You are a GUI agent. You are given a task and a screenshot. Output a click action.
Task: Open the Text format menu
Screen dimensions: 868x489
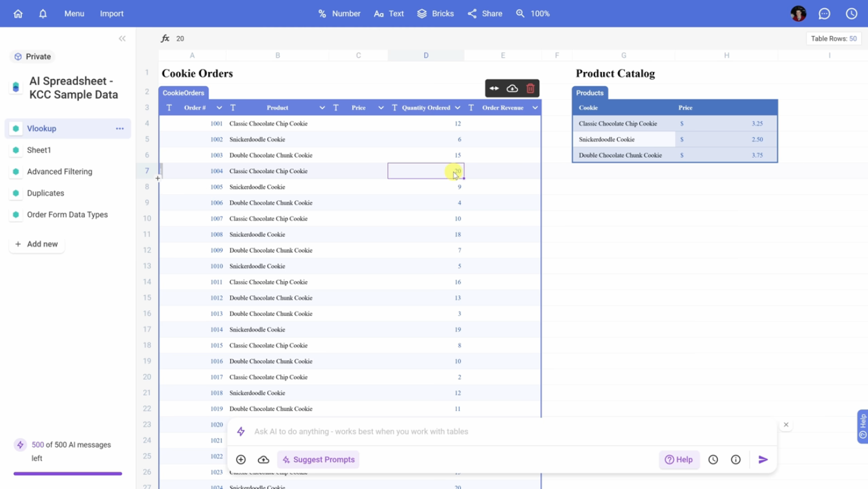(389, 14)
